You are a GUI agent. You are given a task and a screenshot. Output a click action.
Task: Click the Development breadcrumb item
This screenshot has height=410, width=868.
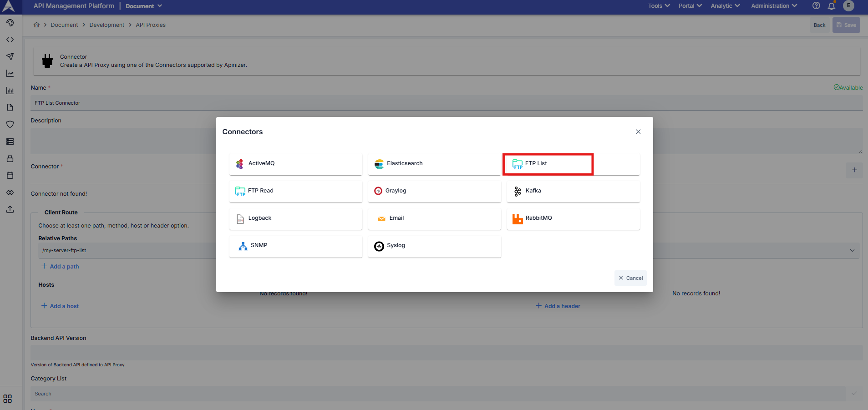[x=107, y=25]
